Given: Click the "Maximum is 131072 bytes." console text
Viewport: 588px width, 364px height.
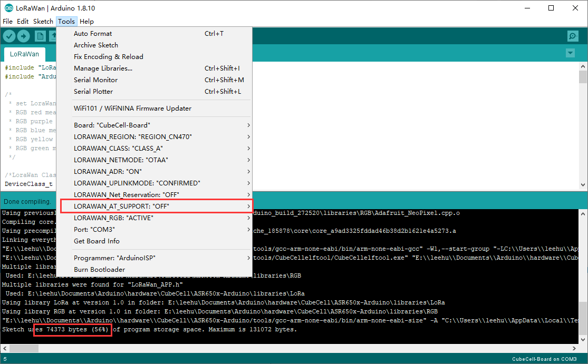Looking at the screenshot, I should coord(253,330).
